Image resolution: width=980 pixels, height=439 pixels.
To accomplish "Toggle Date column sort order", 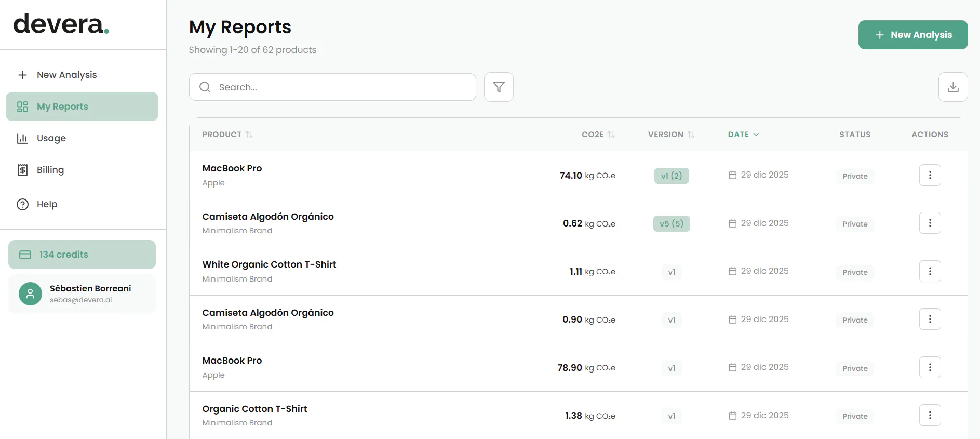I will [x=743, y=135].
